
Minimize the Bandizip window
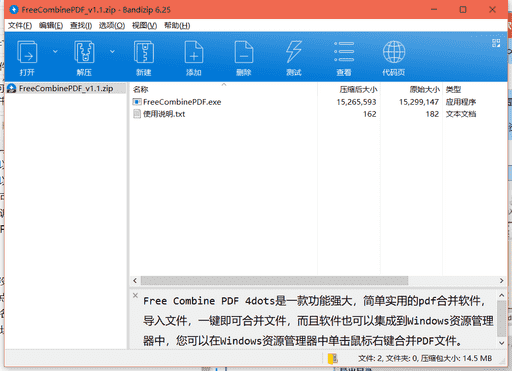tap(434, 10)
